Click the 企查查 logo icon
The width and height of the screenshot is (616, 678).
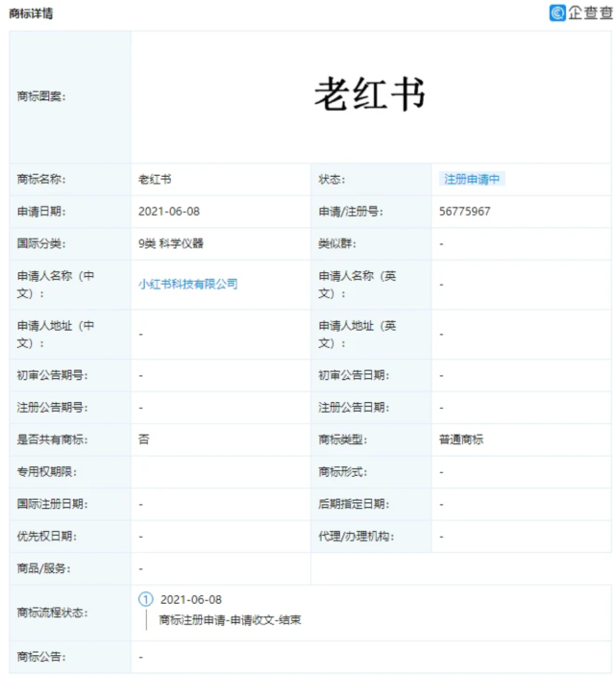point(557,13)
